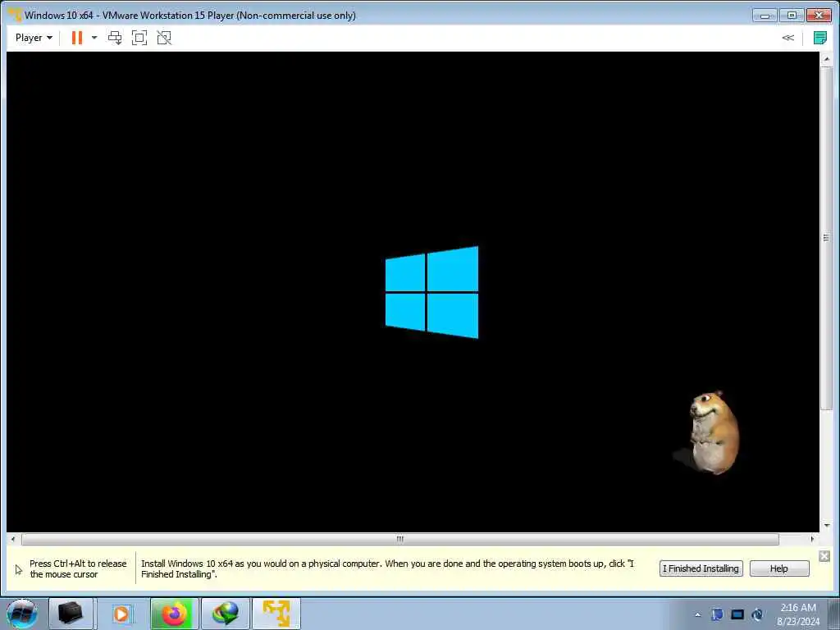Click scroll left arrow of VM view
840x630 pixels.
pos(13,539)
